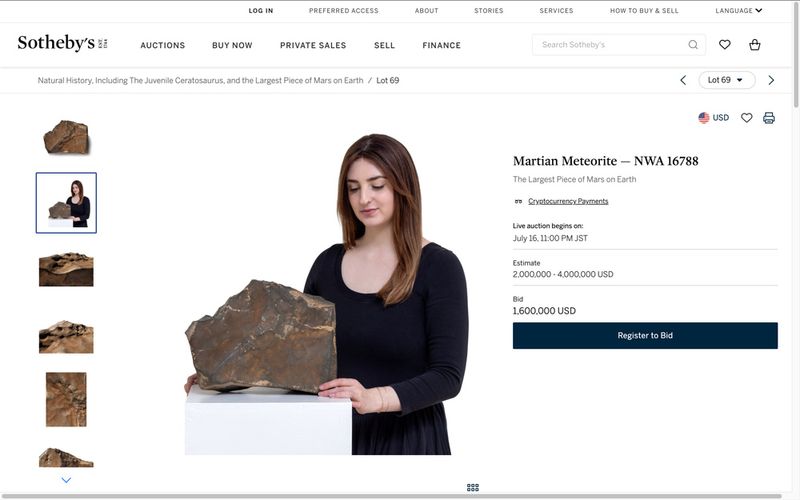Click the search magnifier icon
Viewport: 800px width, 500px height.
click(x=693, y=45)
